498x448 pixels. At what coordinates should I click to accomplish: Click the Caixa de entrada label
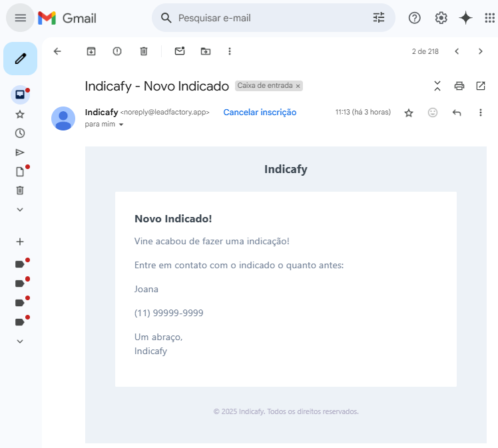coord(265,86)
